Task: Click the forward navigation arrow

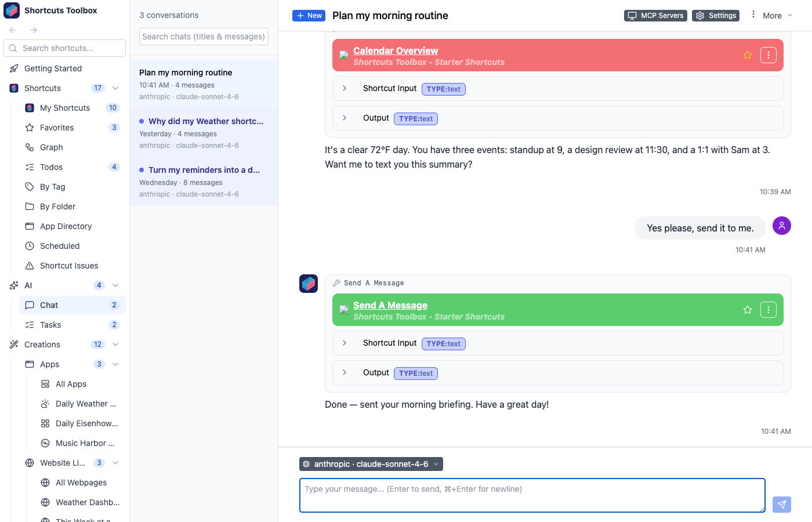Action: 34,30
